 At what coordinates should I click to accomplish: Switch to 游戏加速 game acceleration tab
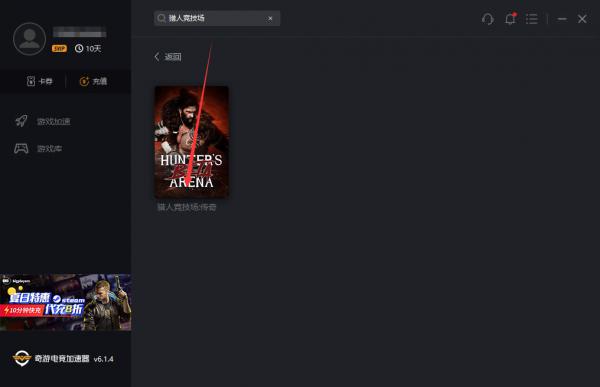coord(54,122)
